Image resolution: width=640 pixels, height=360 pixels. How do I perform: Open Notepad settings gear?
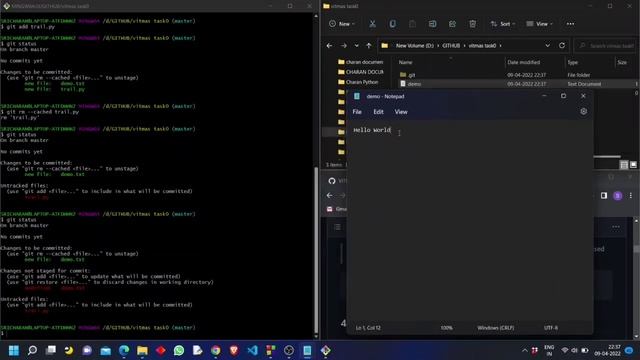pos(584,111)
